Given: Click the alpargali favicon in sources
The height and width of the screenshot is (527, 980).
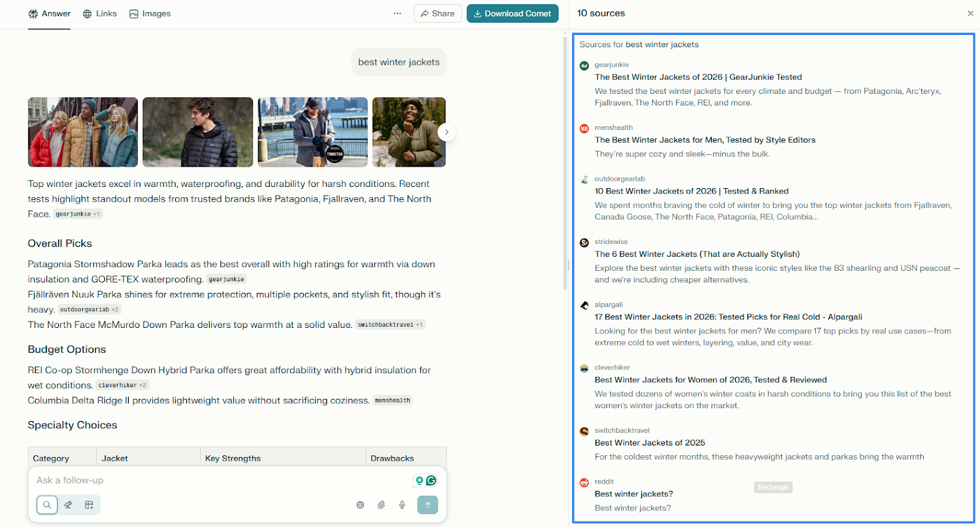Looking at the screenshot, I should (584, 305).
